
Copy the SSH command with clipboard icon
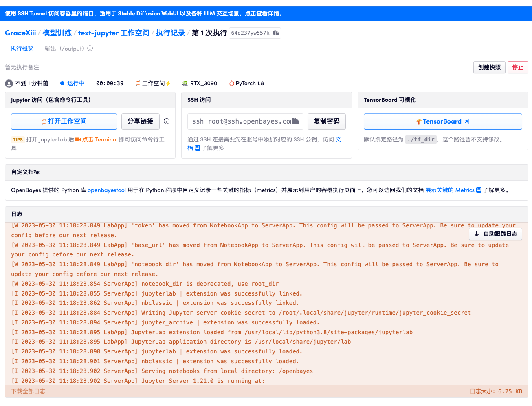pyautogui.click(x=296, y=121)
